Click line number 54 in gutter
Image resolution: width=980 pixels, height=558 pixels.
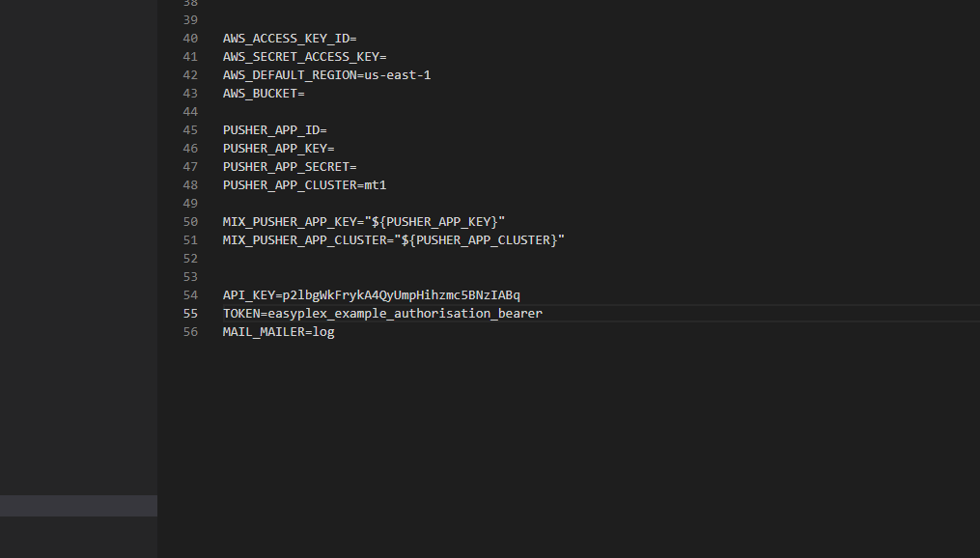tap(189, 295)
